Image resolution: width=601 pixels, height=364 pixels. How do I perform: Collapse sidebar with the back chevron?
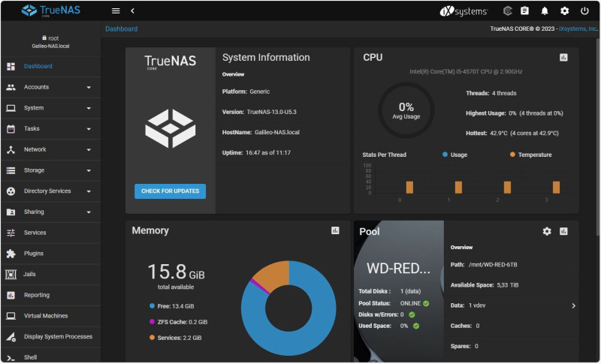click(133, 11)
